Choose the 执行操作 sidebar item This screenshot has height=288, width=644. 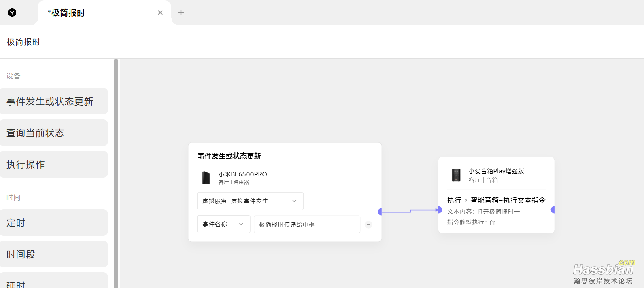click(54, 164)
